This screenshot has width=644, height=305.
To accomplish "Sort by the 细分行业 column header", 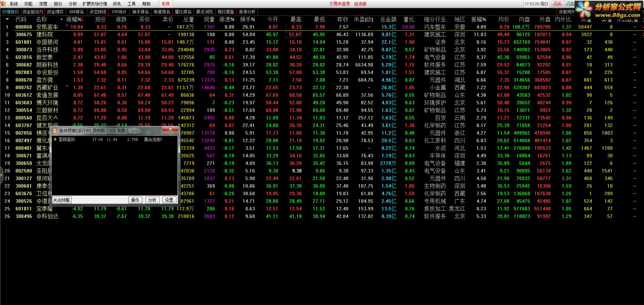I will [435, 20].
